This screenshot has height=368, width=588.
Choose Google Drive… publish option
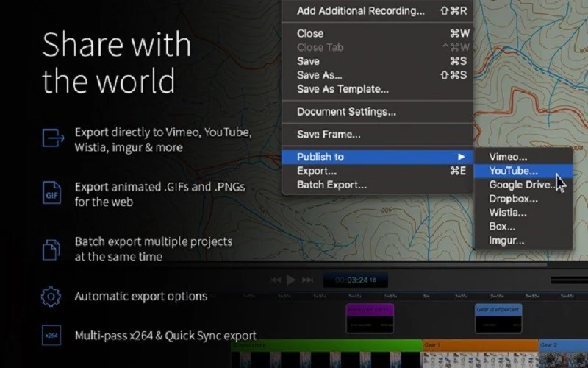pos(523,185)
